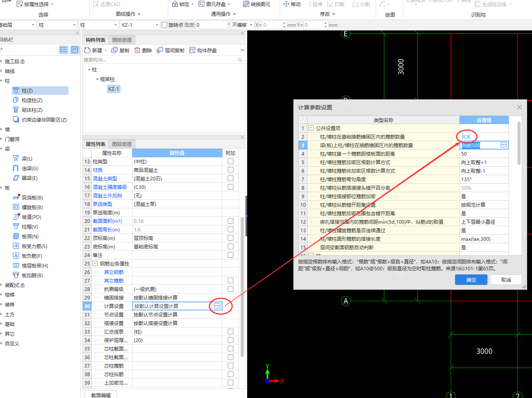Click the dialog vertical scrollbar

tap(519, 143)
